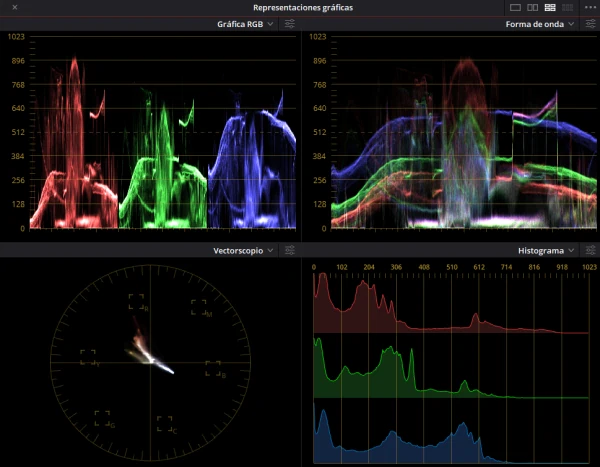The width and height of the screenshot is (600, 467).
Task: Open the Forma de onda settings icon
Action: (x=590, y=24)
